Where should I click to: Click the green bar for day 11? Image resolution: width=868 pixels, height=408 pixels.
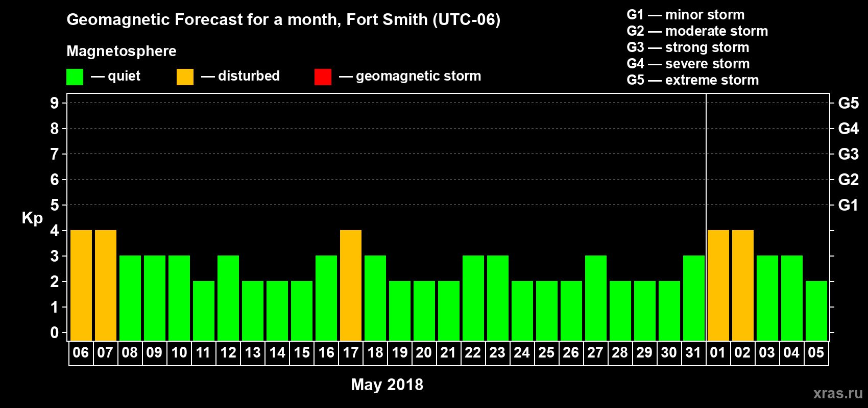point(204,311)
